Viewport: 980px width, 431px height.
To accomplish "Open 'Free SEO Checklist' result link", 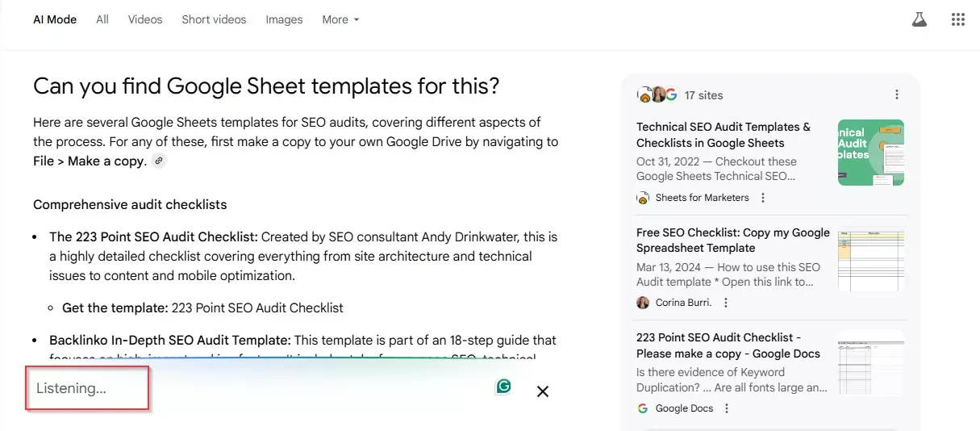I will (732, 240).
